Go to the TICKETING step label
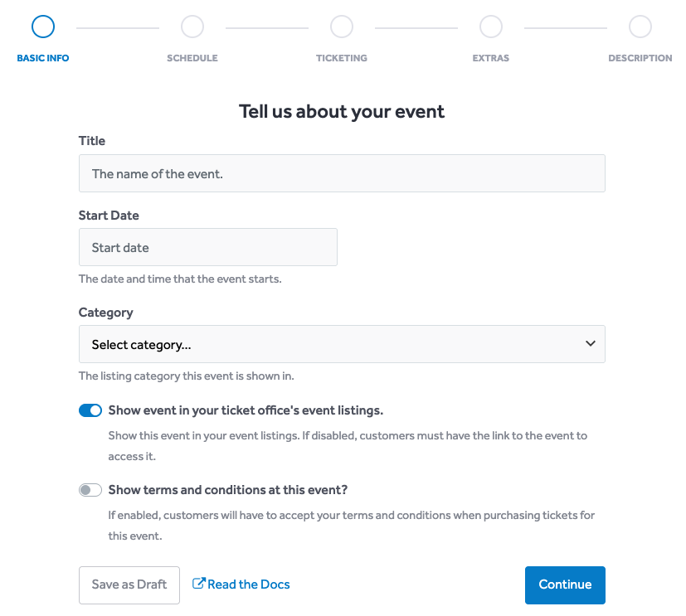Screen dimensions: 686x616 (342, 58)
